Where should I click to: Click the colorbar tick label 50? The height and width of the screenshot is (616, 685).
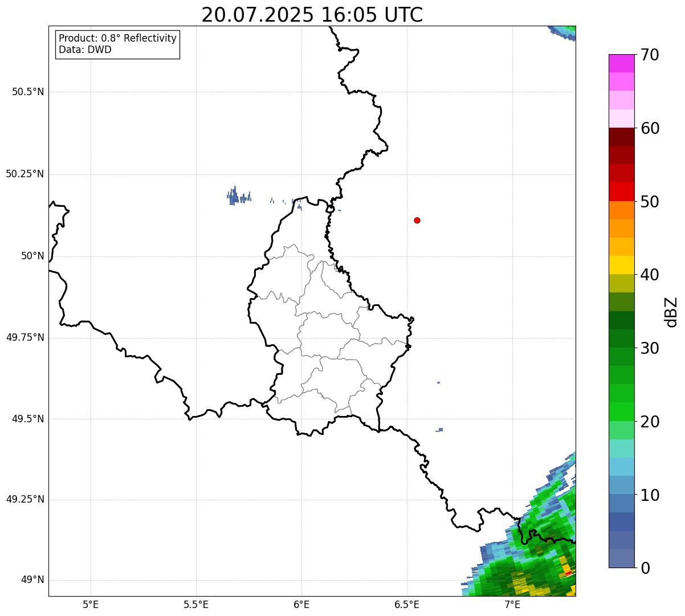click(650, 202)
